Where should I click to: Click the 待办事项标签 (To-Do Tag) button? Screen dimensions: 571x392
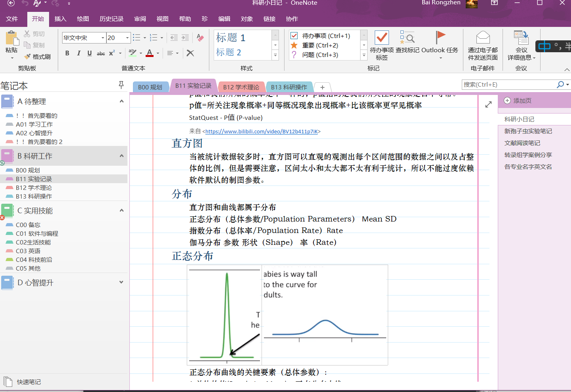382,45
